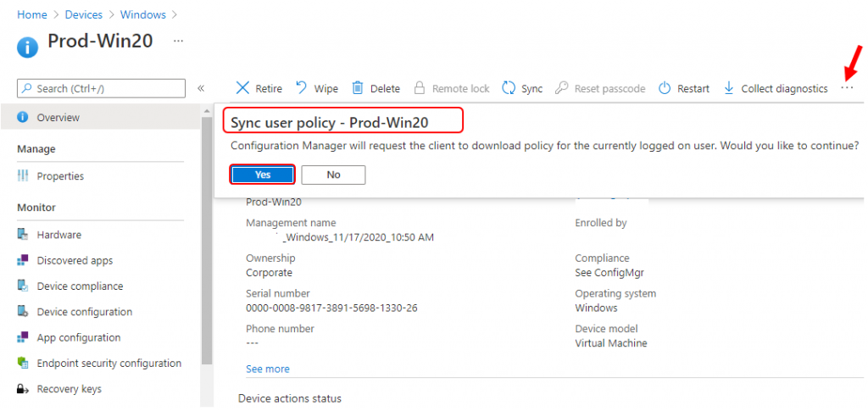This screenshot has width=868, height=411.
Task: Click the App configuration icon
Action: pyautogui.click(x=23, y=337)
